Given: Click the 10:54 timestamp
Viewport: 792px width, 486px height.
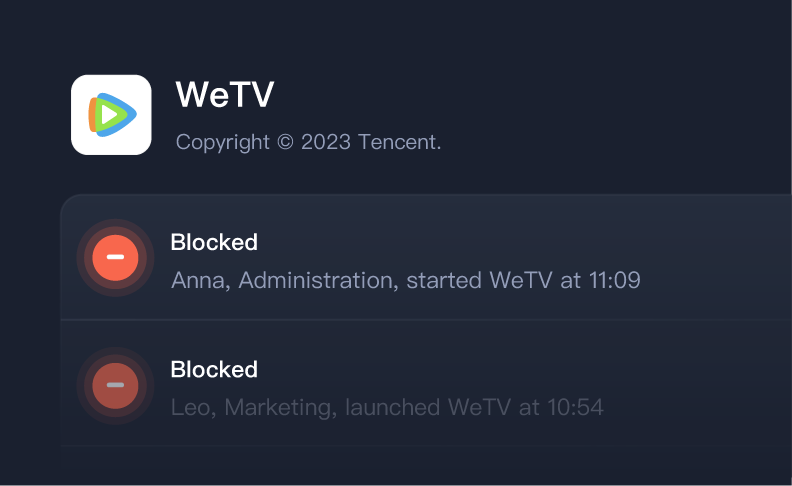Looking at the screenshot, I should pos(575,408).
